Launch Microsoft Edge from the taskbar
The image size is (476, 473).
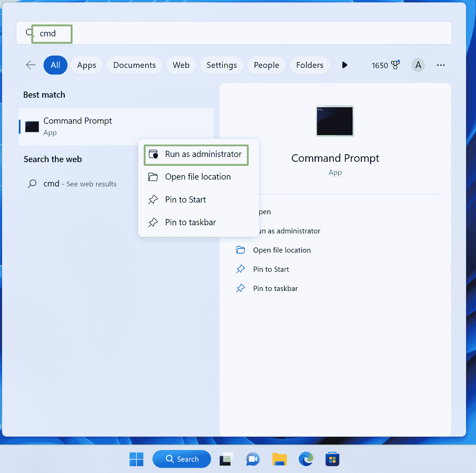tap(306, 459)
